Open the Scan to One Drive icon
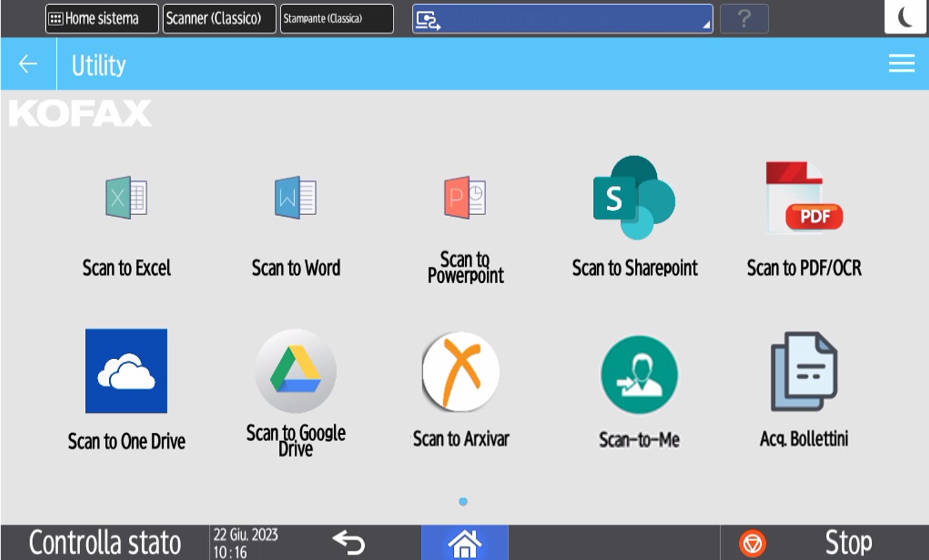 click(126, 371)
